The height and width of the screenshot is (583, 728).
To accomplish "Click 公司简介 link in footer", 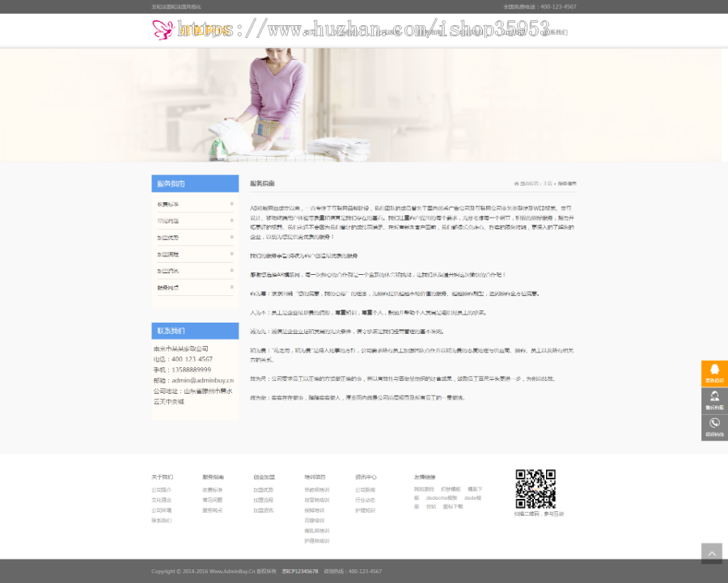I will [x=161, y=490].
